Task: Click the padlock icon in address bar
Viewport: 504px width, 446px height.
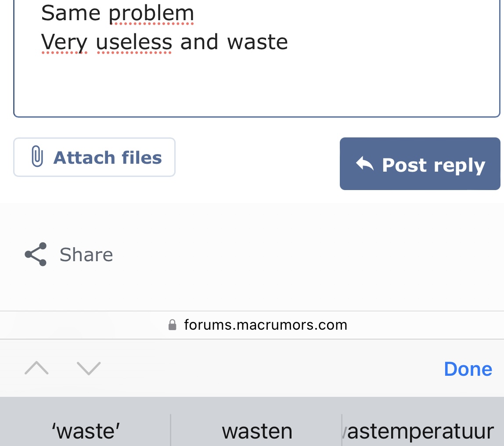Action: tap(173, 325)
